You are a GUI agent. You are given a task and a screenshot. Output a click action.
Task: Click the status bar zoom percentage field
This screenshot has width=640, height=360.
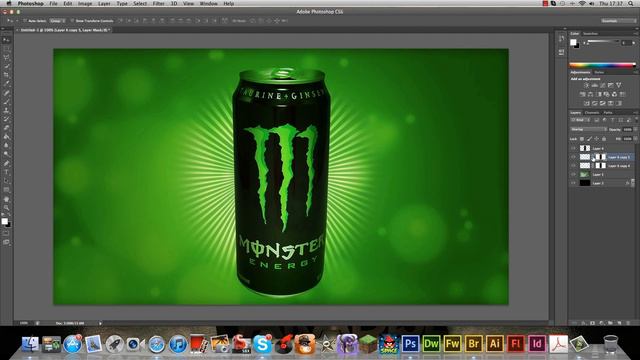24,323
